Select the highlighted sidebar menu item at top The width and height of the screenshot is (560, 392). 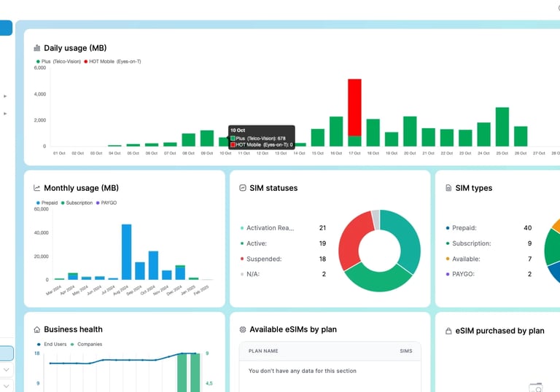point(6,28)
